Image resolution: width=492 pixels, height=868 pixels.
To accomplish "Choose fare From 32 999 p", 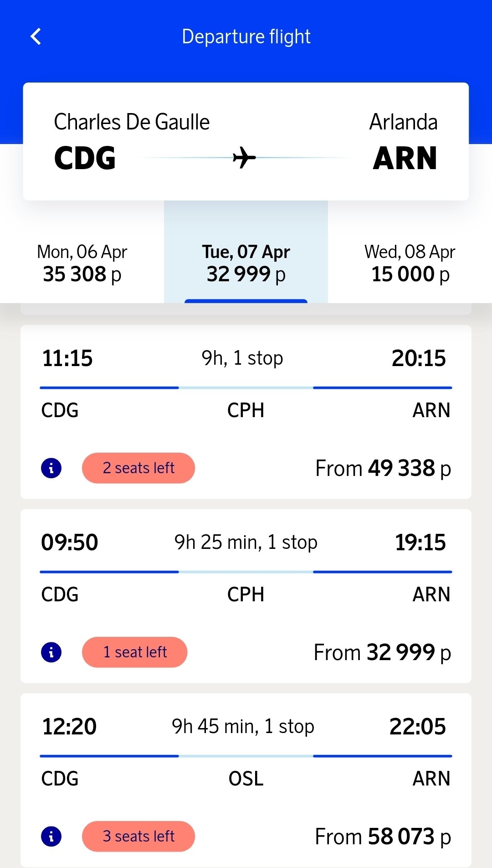I will coord(382,652).
